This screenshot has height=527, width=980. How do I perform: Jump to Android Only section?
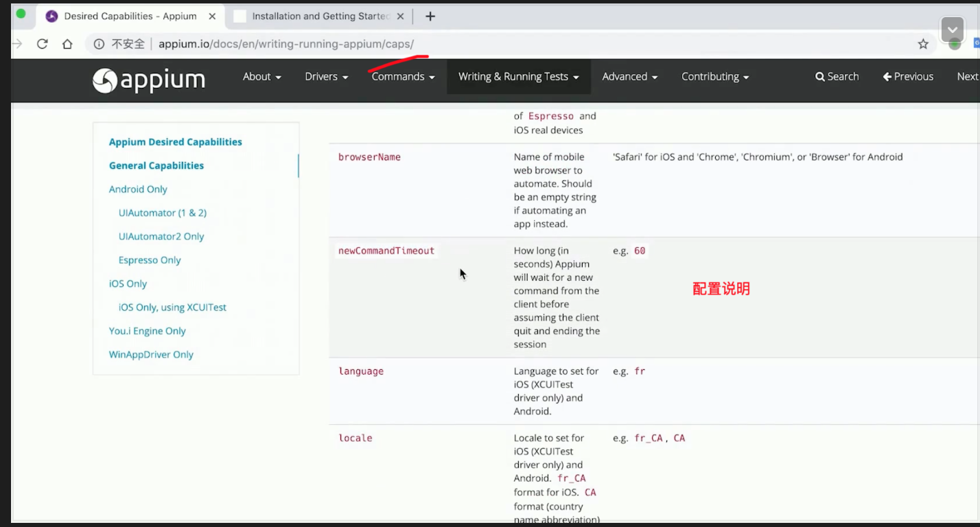tap(138, 189)
